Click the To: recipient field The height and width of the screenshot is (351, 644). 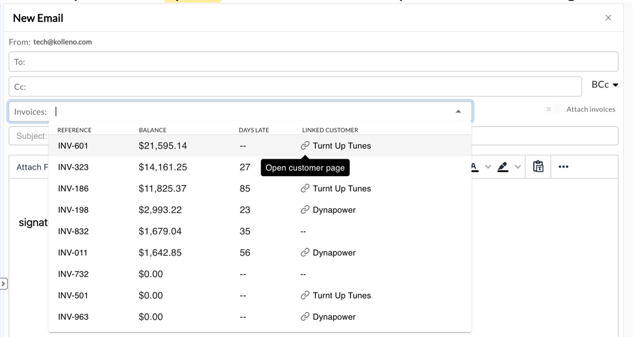314,62
